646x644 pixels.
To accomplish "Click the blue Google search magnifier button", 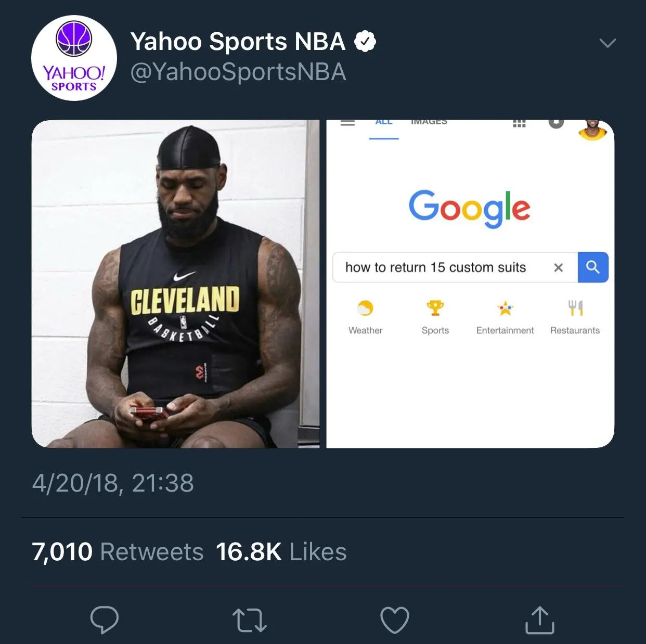I will pos(593,267).
